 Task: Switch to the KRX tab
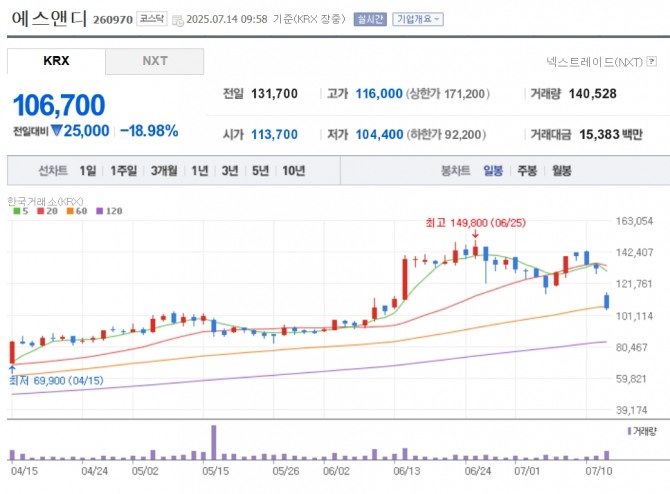(56, 61)
